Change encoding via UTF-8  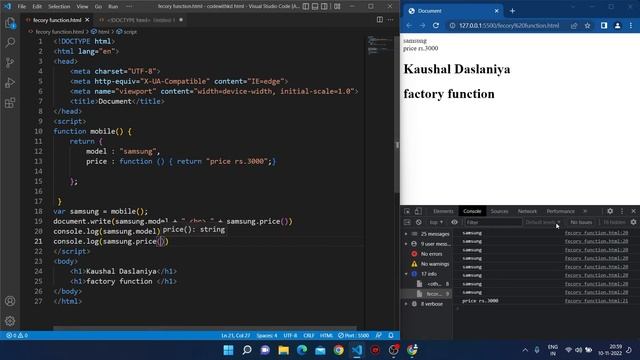(290, 336)
